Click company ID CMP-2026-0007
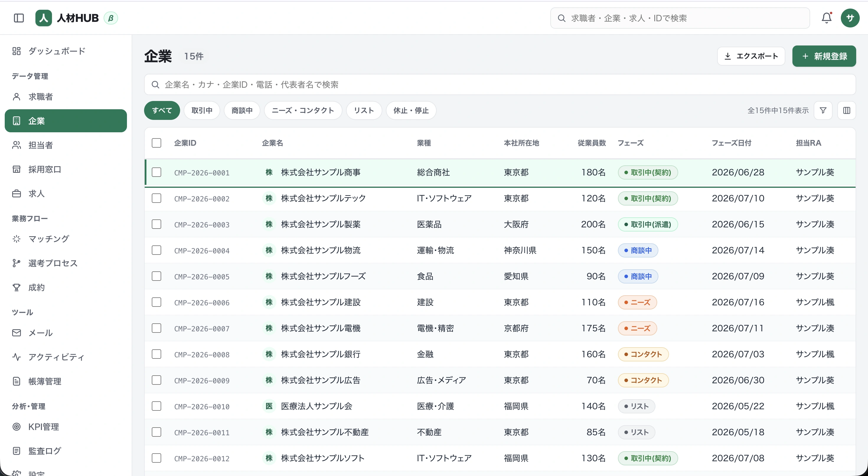The width and height of the screenshot is (868, 476). click(x=202, y=329)
